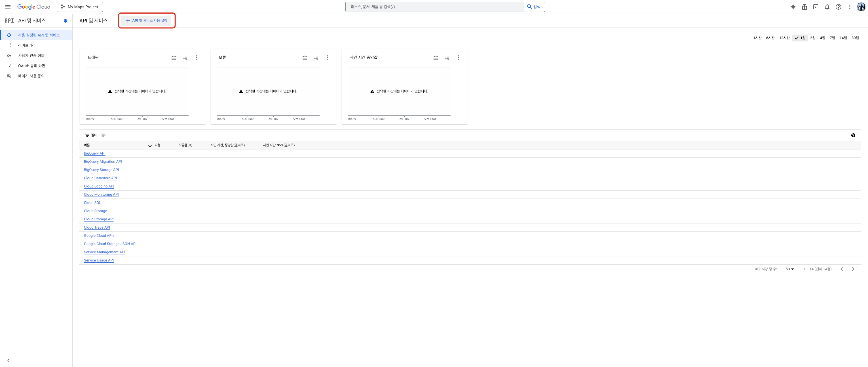Open 사용자 인증 정보 sidebar item

pos(31,55)
